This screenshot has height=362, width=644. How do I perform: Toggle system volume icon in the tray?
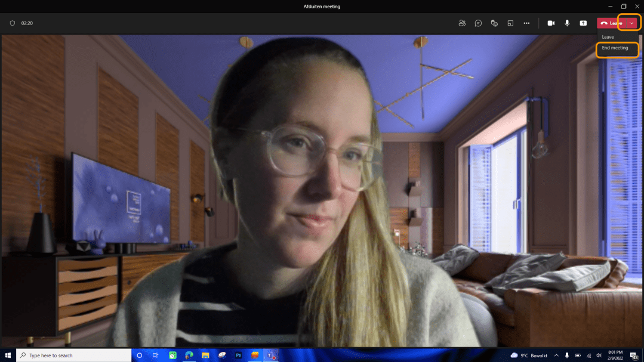(x=599, y=355)
